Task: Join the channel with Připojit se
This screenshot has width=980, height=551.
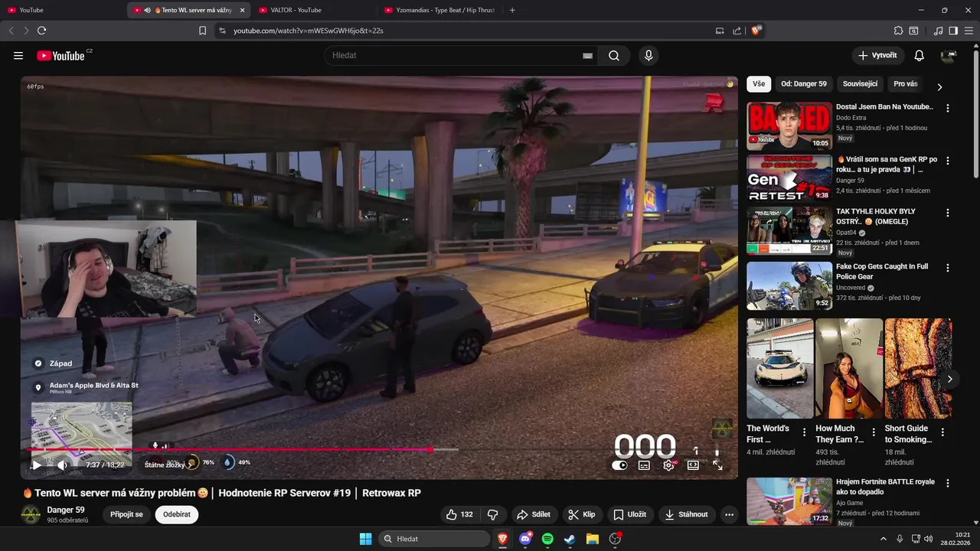Action: pos(126,514)
